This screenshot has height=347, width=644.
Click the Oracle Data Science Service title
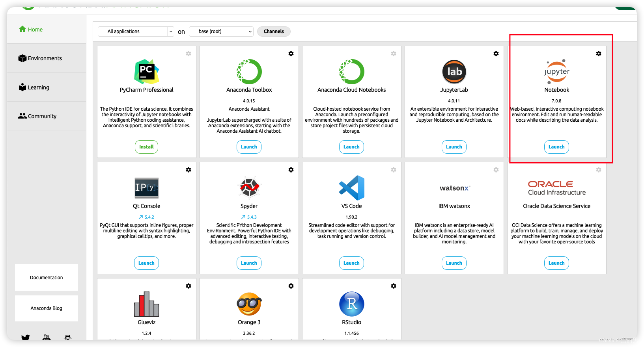[557, 206]
